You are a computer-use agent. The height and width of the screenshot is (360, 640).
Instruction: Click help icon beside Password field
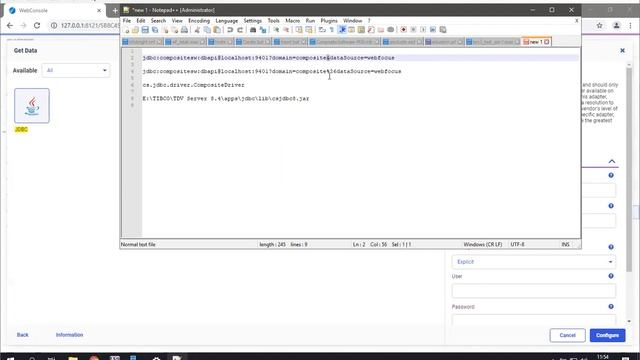[611, 306]
